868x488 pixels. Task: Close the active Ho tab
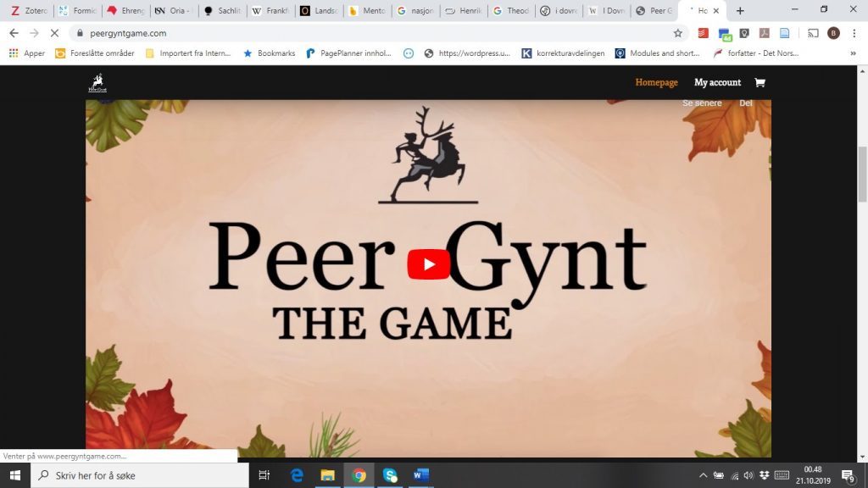(x=715, y=10)
